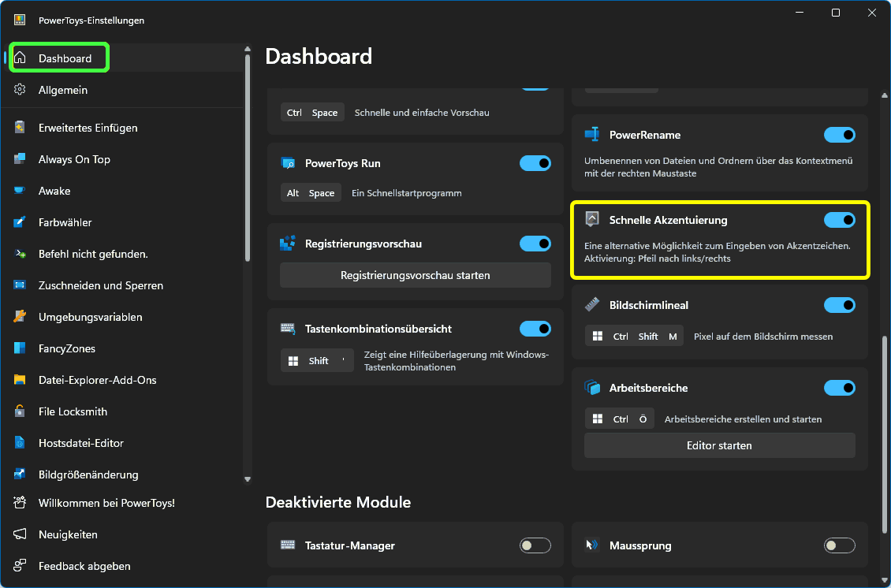
Task: Disable the PowerToys Run toggle
Action: pos(535,163)
